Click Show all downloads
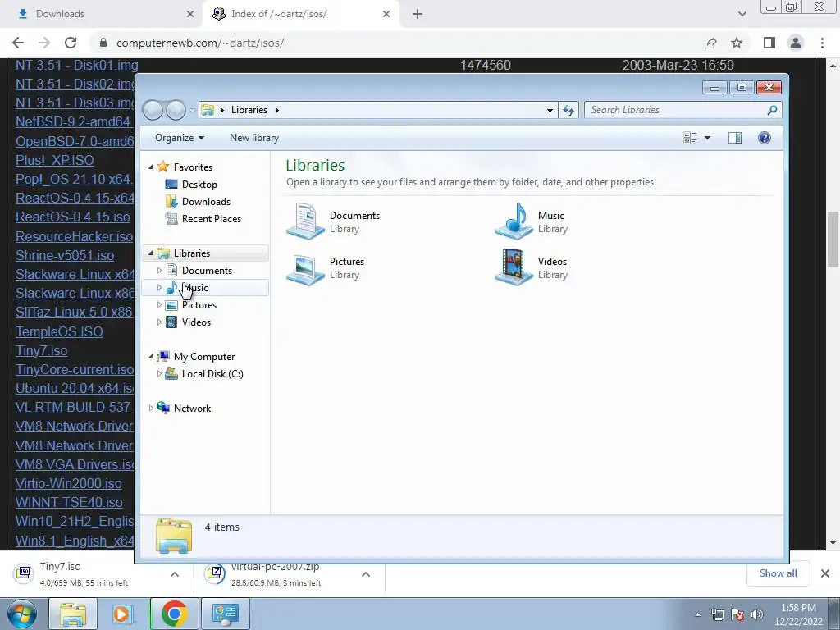 (778, 573)
